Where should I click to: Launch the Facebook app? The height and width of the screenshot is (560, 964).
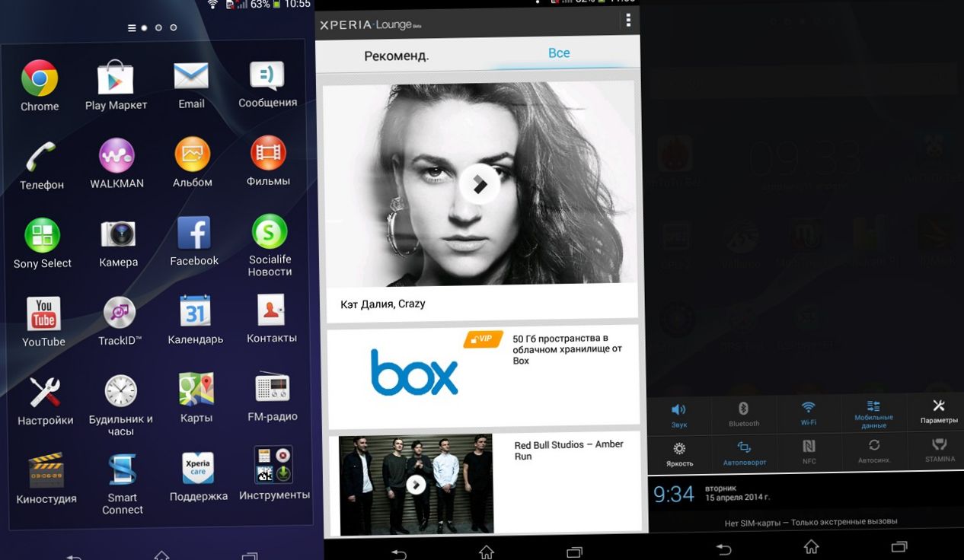(194, 233)
